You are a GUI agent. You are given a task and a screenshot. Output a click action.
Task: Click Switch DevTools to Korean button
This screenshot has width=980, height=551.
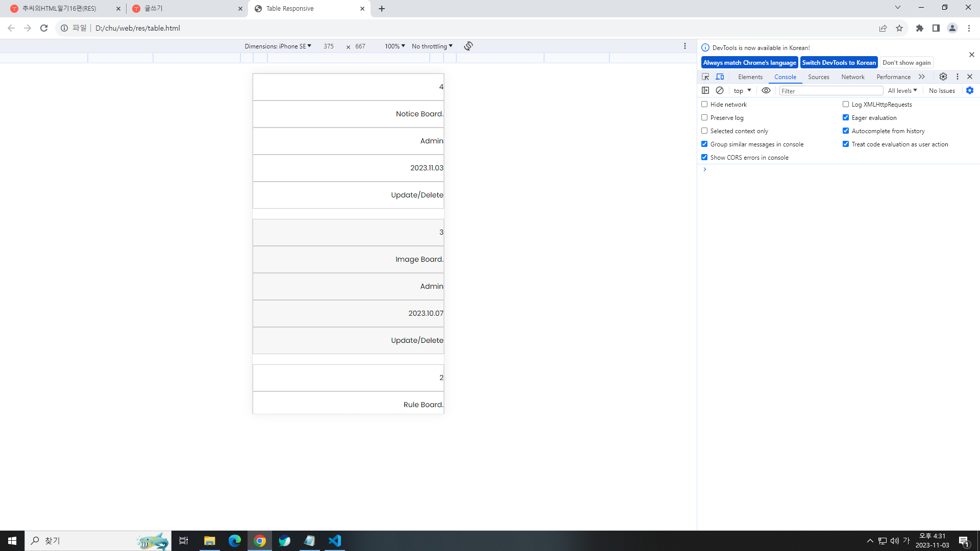(839, 62)
